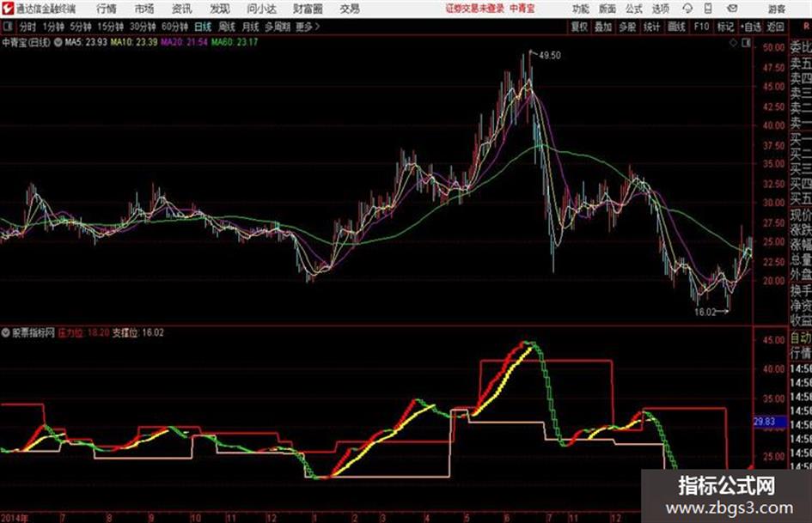The image size is (812, 523).
Task: Switch to the 5分钟 period tab
Action: click(x=80, y=27)
